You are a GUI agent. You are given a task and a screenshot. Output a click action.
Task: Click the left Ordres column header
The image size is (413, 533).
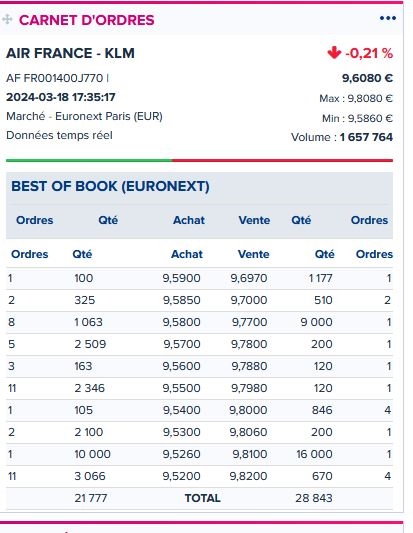point(30,254)
